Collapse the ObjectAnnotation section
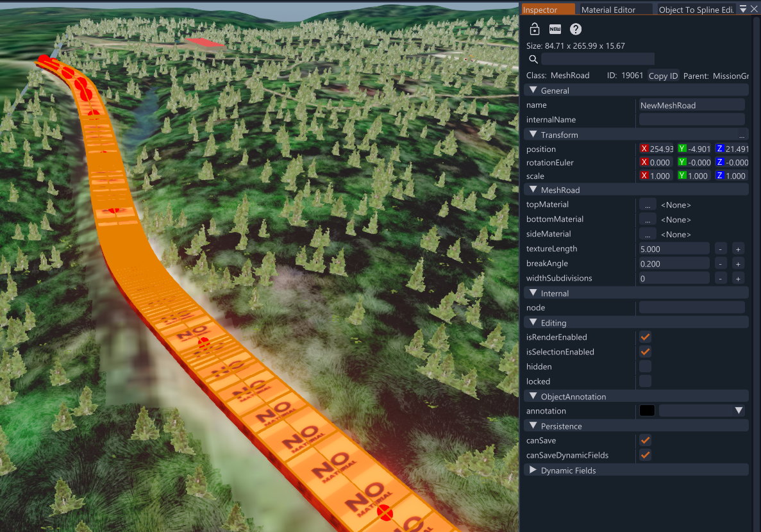 (533, 397)
